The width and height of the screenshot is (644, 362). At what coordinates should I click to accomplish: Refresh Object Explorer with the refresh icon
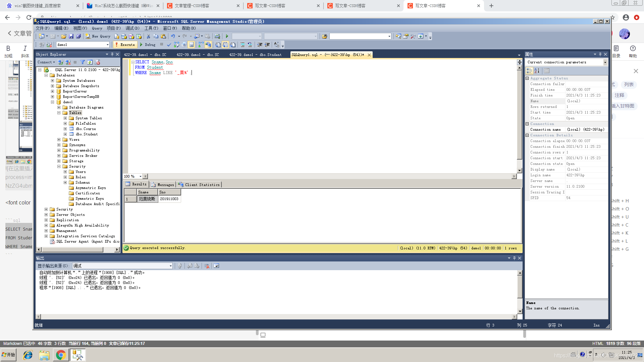[x=90, y=62]
